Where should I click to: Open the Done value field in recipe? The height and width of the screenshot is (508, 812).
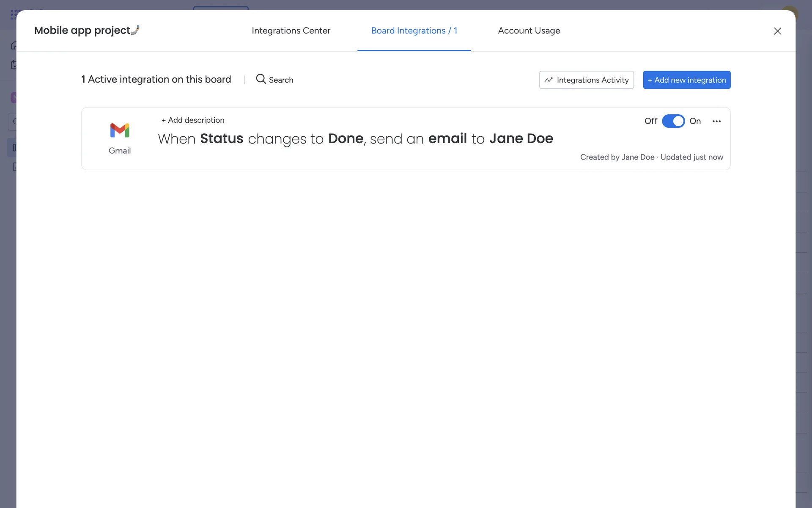(346, 139)
